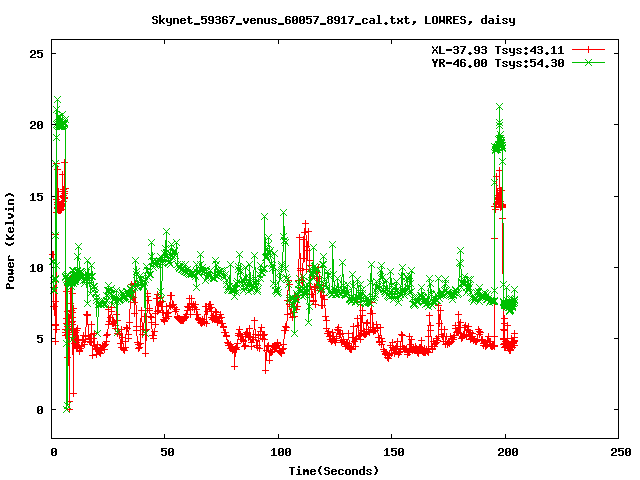Viewport: 640px width, 480px height.
Task: Click the Power (Kelvin) axis label
Action: coord(10,240)
